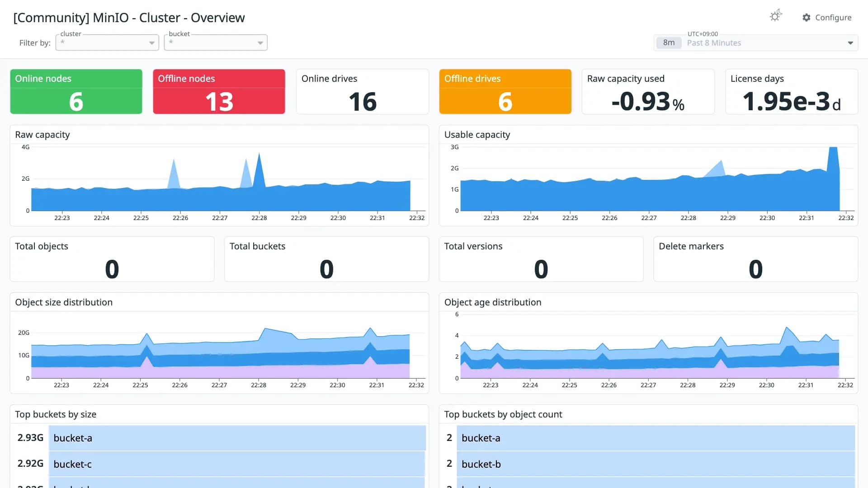Open the cluster filter dropdown
Screen dimensions: 868x488
(107, 42)
